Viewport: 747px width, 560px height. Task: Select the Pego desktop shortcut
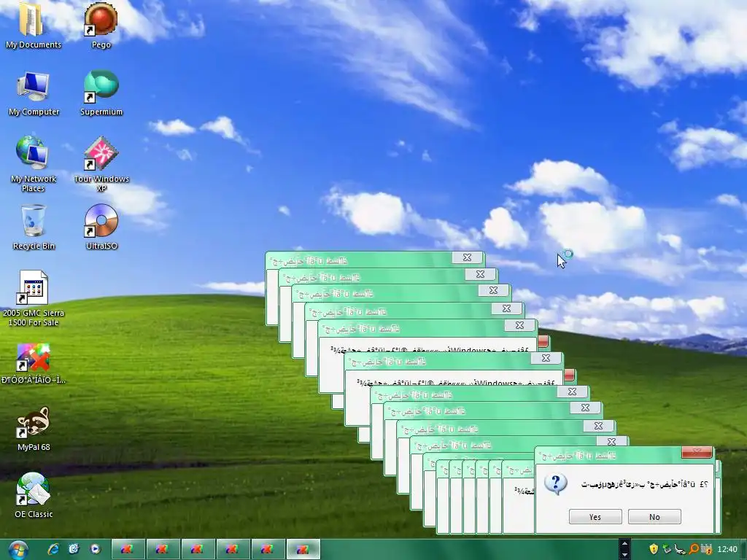101,19
